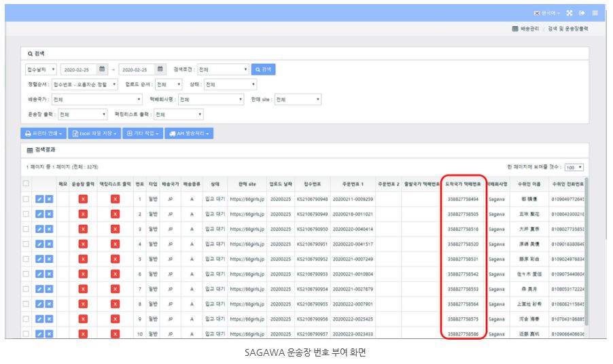Screen dimensions: 613x364
Task: Check the checkbox for row 4
Action: click(x=27, y=244)
